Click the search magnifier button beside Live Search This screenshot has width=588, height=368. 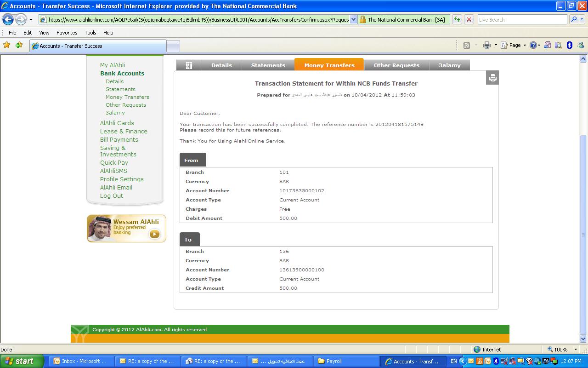click(x=573, y=19)
